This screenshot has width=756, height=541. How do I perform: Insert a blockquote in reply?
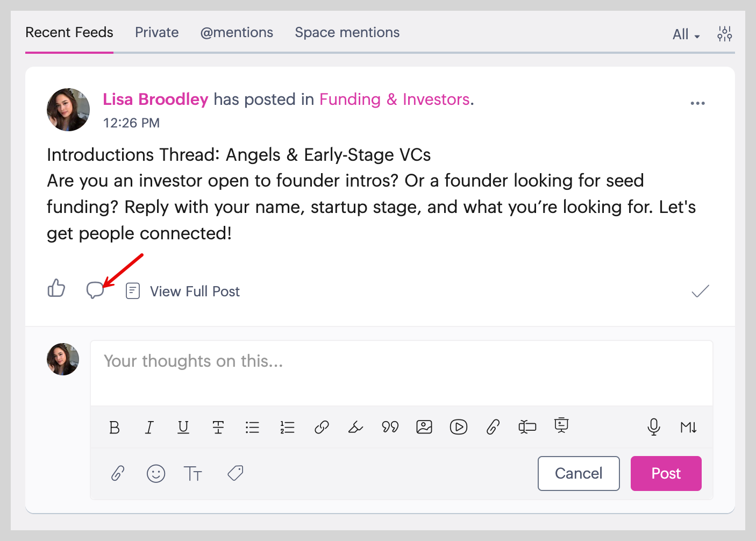pos(390,428)
